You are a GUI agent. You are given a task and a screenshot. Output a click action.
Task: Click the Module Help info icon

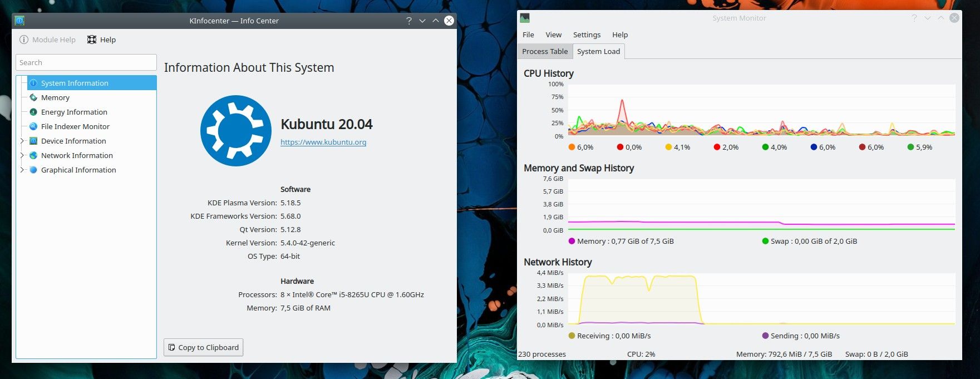[x=24, y=40]
